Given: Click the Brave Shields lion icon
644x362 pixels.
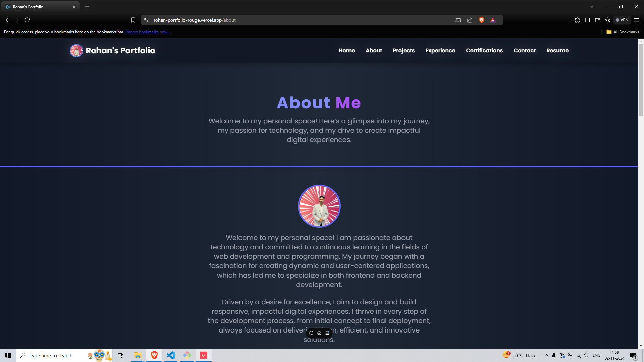Looking at the screenshot, I should [482, 20].
